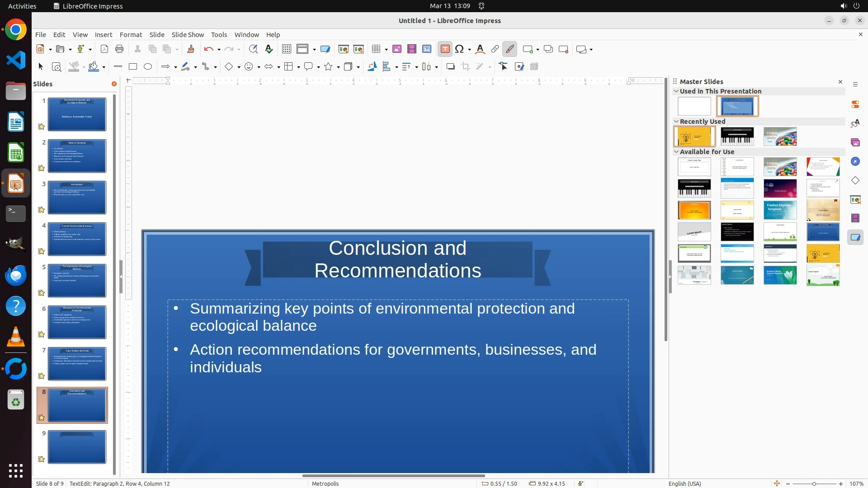The height and width of the screenshot is (488, 868).
Task: Toggle the Display Grid button
Action: click(287, 49)
